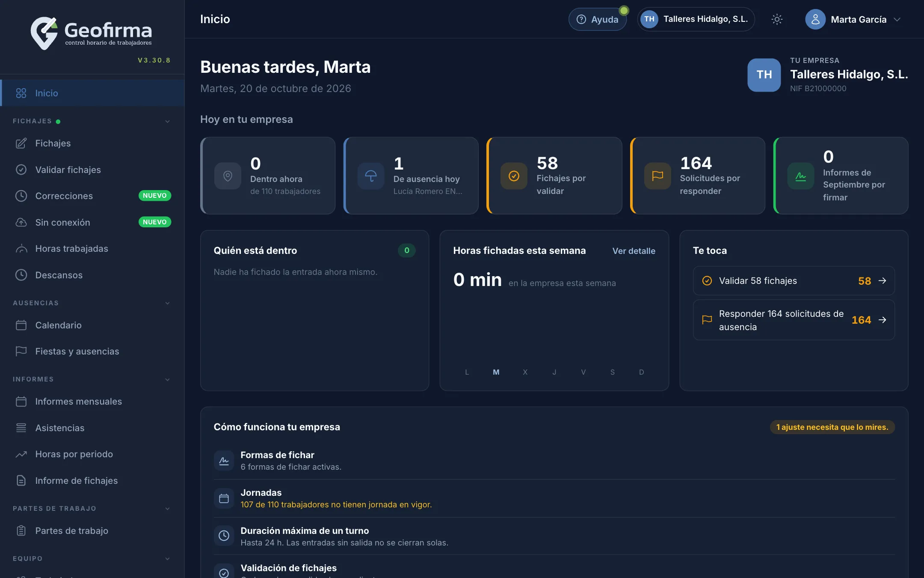The image size is (924, 578).
Task: Open Fichajes menu item
Action: click(92, 143)
